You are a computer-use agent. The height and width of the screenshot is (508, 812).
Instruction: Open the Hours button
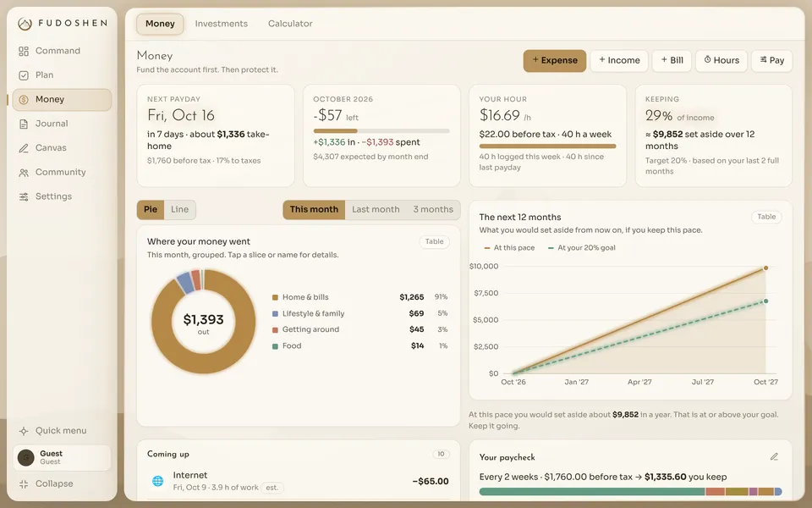click(x=721, y=61)
